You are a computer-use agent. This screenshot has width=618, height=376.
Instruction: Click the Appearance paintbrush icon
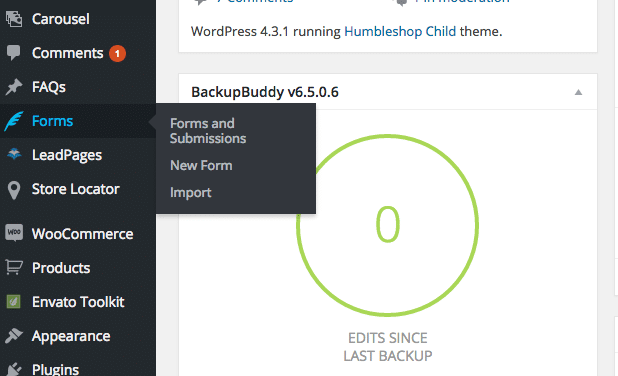point(14,335)
